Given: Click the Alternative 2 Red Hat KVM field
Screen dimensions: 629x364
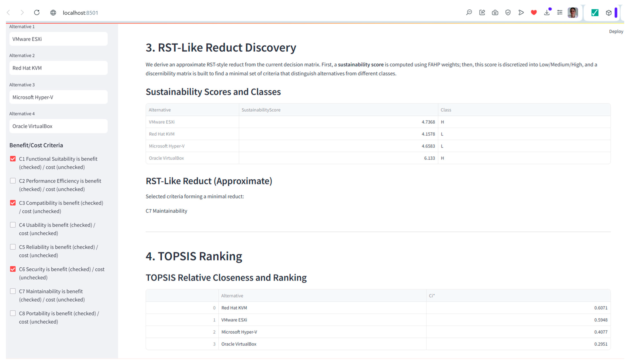Looking at the screenshot, I should tap(58, 68).
